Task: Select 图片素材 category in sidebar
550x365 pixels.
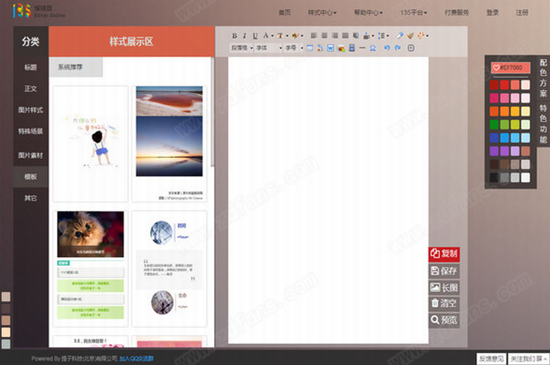Action: 31,155
